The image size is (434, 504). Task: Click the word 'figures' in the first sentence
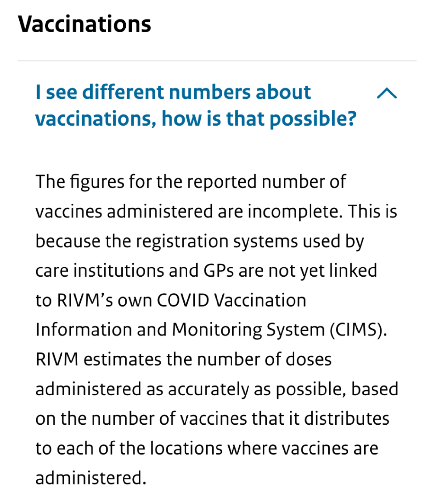pyautogui.click(x=97, y=182)
